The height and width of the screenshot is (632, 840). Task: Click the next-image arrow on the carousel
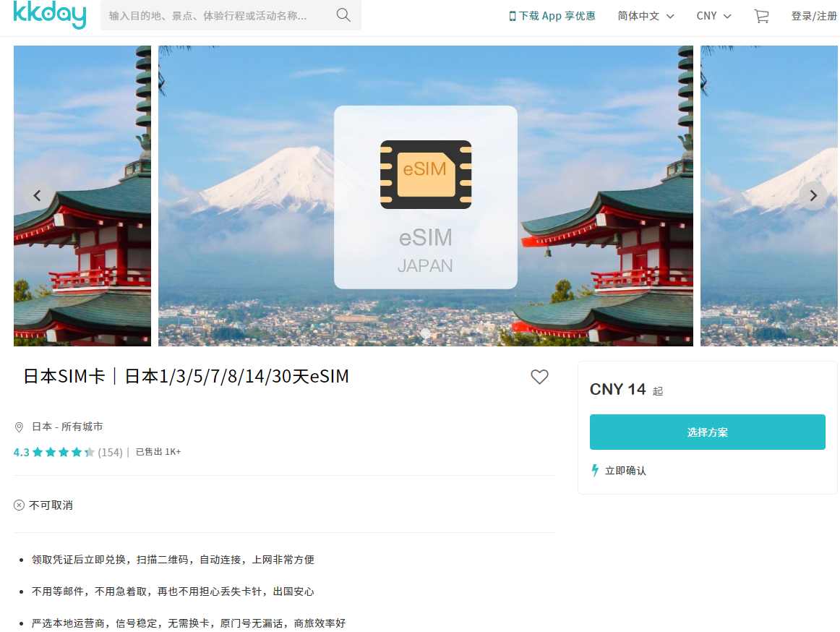click(813, 195)
